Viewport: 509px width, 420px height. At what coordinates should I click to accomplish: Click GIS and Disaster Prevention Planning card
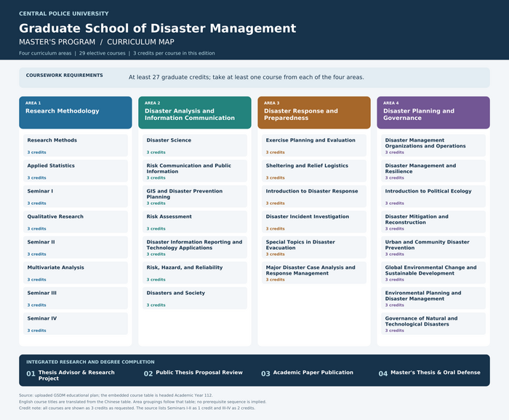195,196
